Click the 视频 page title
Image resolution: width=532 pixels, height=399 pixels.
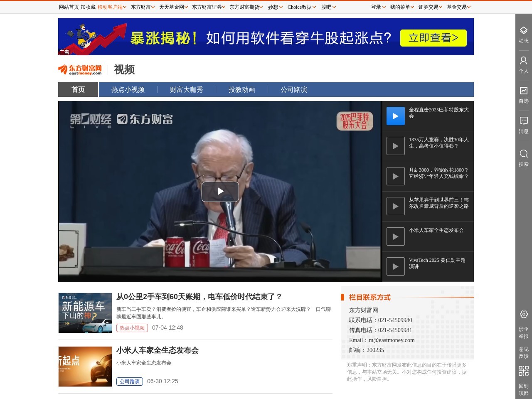(124, 69)
